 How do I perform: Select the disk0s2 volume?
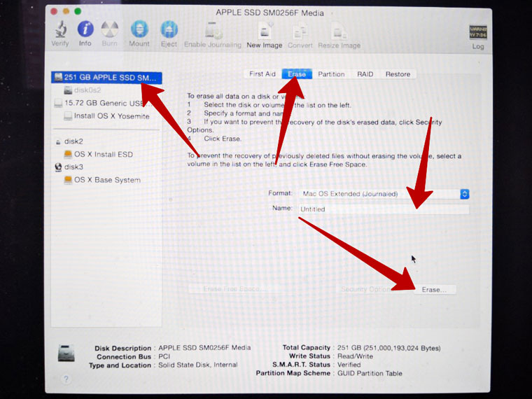(x=87, y=90)
